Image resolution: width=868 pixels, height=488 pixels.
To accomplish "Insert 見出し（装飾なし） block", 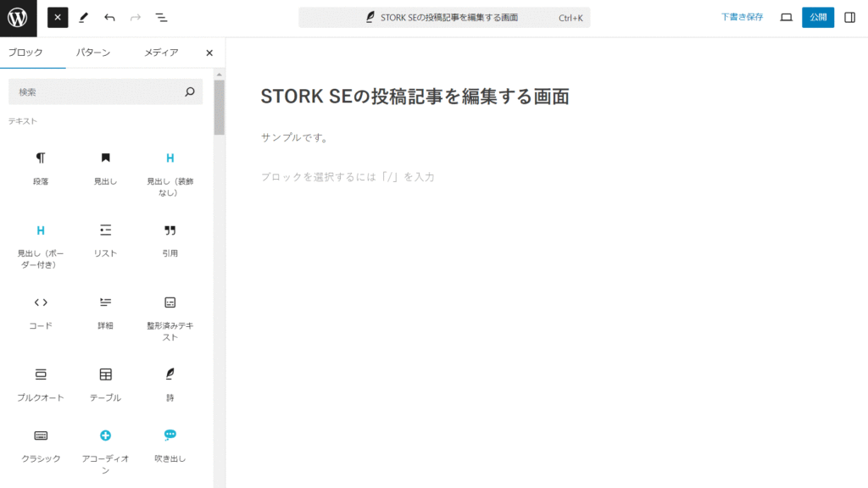I will [170, 174].
